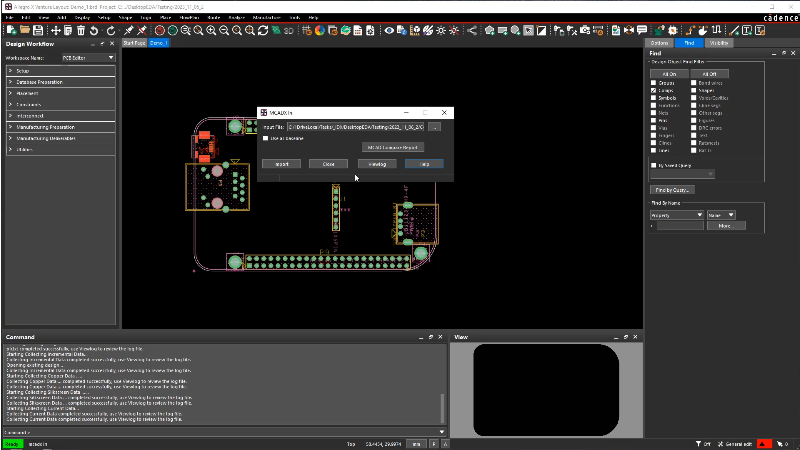Screen dimensions: 800x450
Task: Switch to the Visibility tab
Action: pos(719,44)
